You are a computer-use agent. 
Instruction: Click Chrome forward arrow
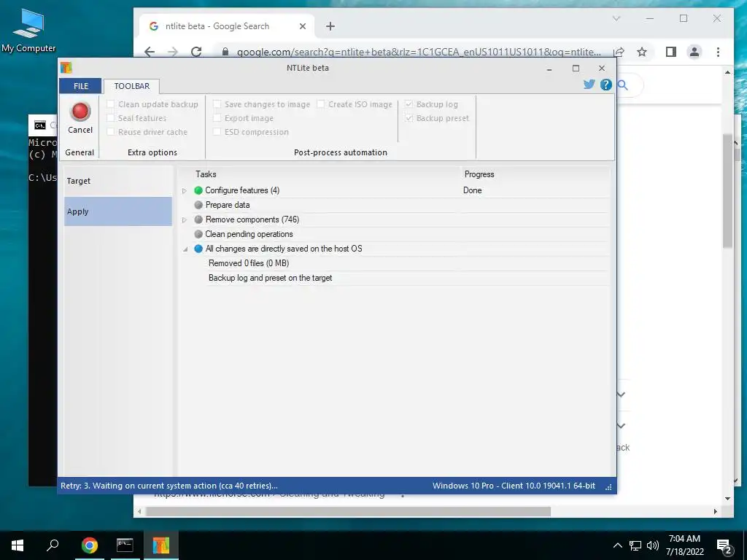pyautogui.click(x=173, y=52)
